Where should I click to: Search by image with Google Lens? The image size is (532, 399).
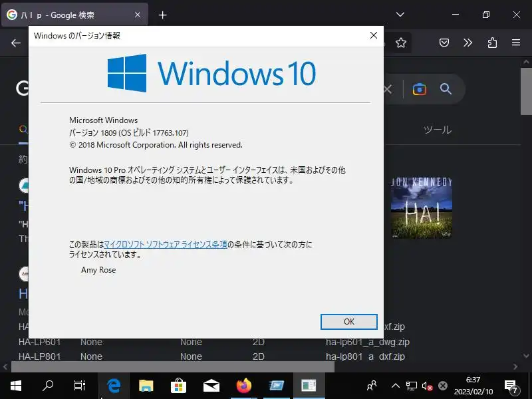(x=420, y=89)
